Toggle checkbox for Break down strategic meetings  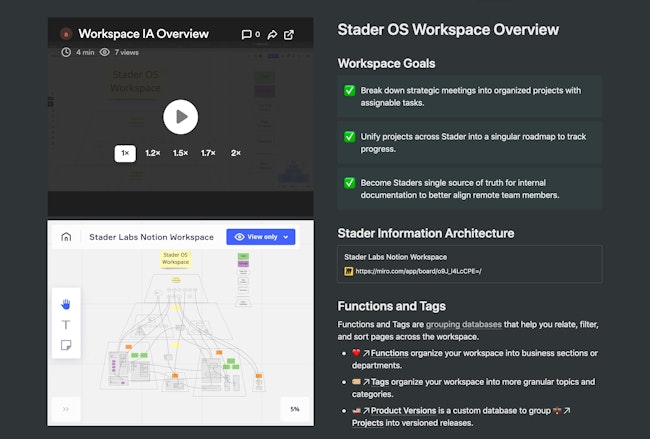pyautogui.click(x=349, y=90)
